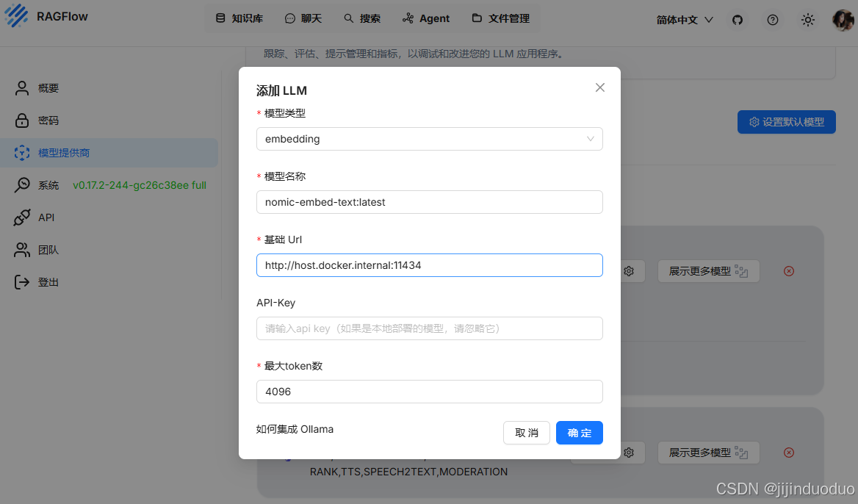Click the upper red delete provider icon
The width and height of the screenshot is (858, 504).
pyautogui.click(x=788, y=271)
